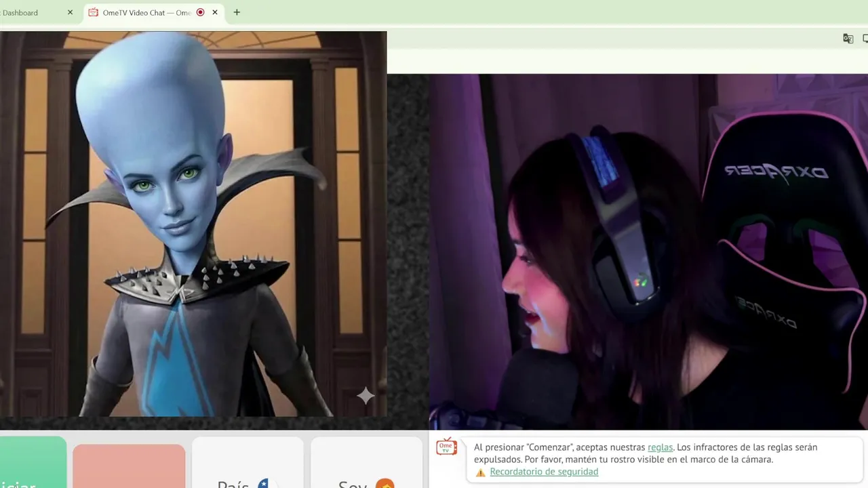Image resolution: width=868 pixels, height=488 pixels.
Task: Open the Recordatorio de seguridad link
Action: 544,472
